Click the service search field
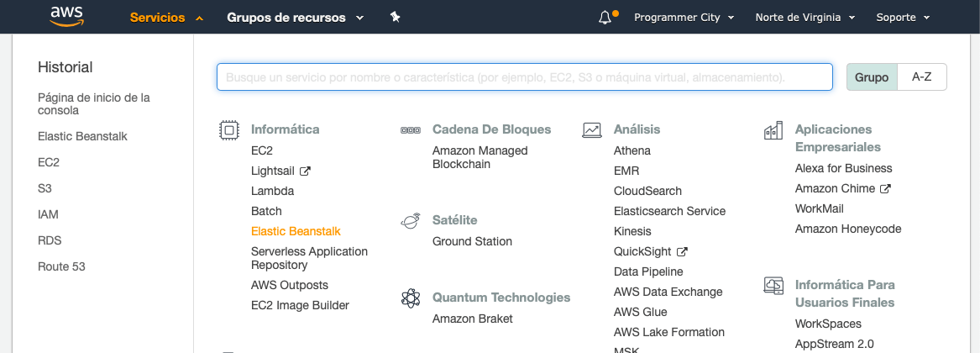The image size is (980, 353). click(524, 77)
